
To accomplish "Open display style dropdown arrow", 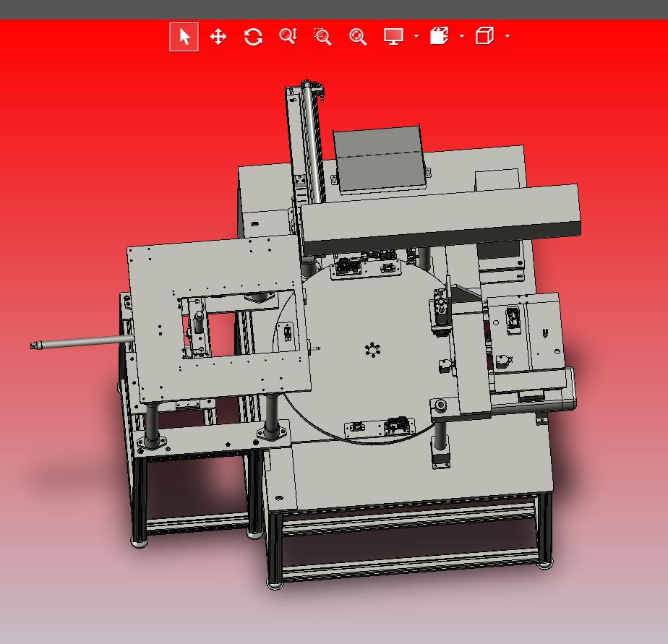I will (416, 36).
